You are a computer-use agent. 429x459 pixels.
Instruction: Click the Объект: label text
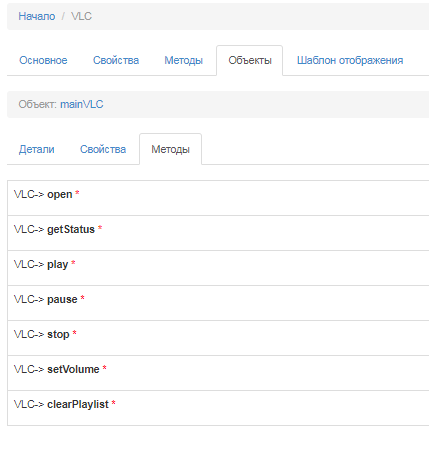click(x=38, y=104)
